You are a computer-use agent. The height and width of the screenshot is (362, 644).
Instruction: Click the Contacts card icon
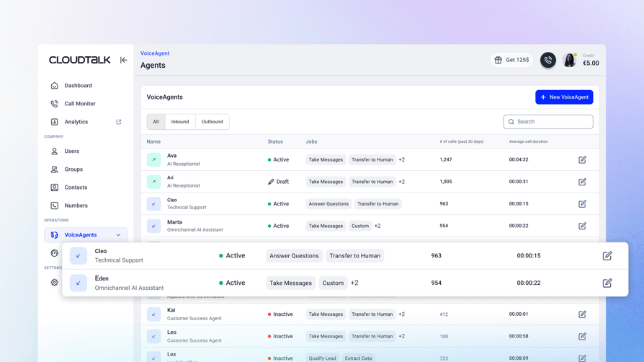(x=54, y=187)
